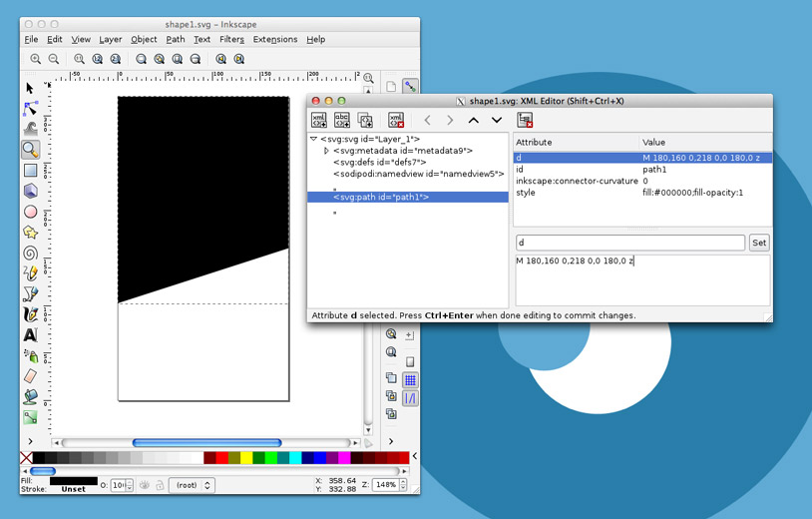Select the Rectangle tool
The width and height of the screenshot is (812, 519).
coord(30,171)
